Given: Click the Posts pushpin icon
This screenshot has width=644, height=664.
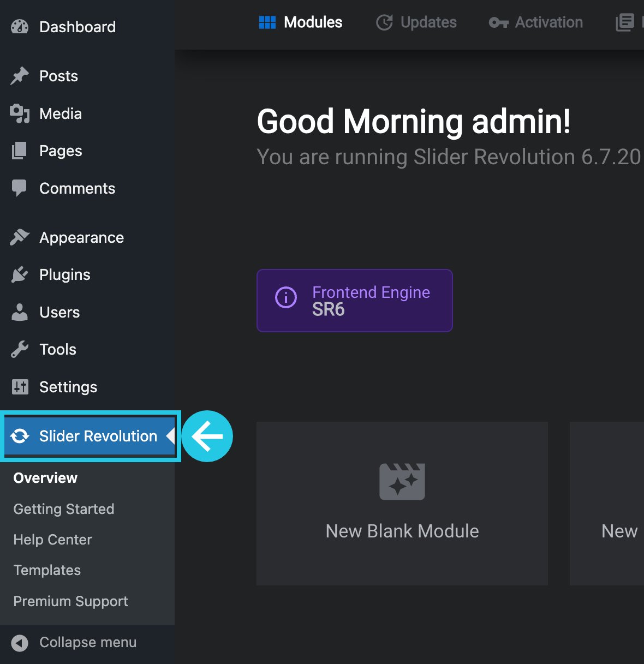Looking at the screenshot, I should coord(20,76).
